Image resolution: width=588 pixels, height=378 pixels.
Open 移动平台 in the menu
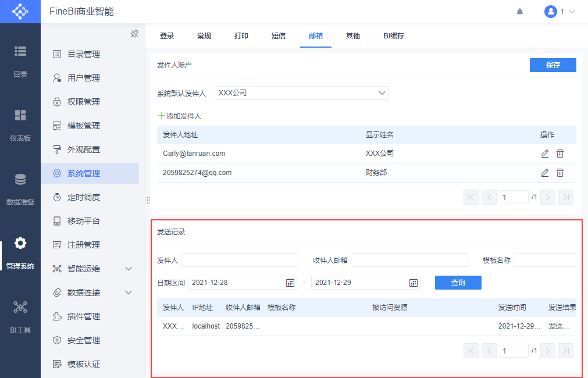coord(90,221)
